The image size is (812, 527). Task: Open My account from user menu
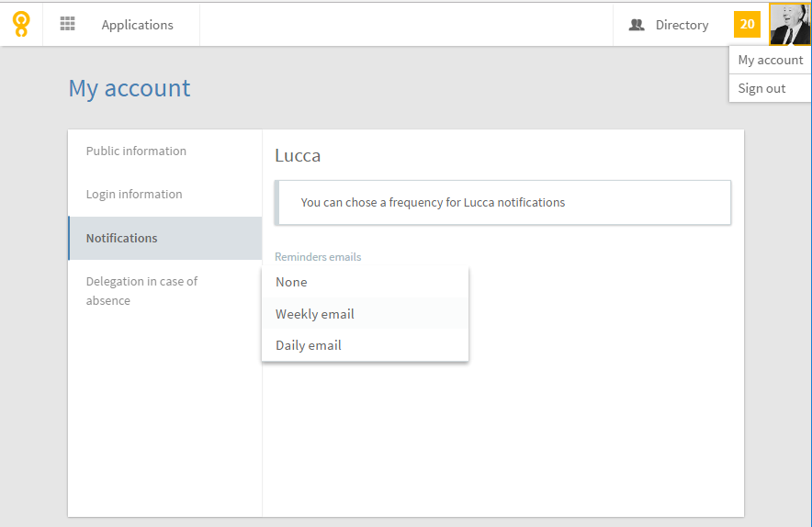click(x=770, y=60)
